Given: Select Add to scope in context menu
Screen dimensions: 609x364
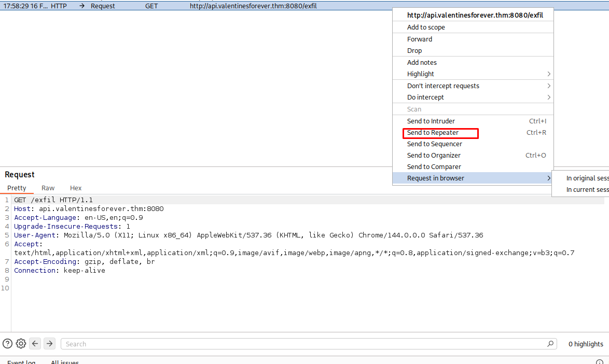Looking at the screenshot, I should tap(426, 27).
